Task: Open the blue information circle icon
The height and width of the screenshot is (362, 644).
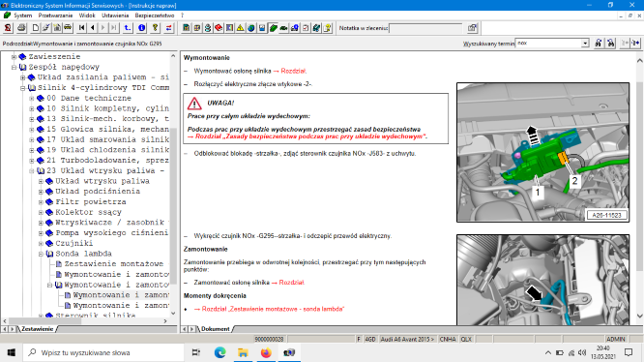Action: pos(142,28)
